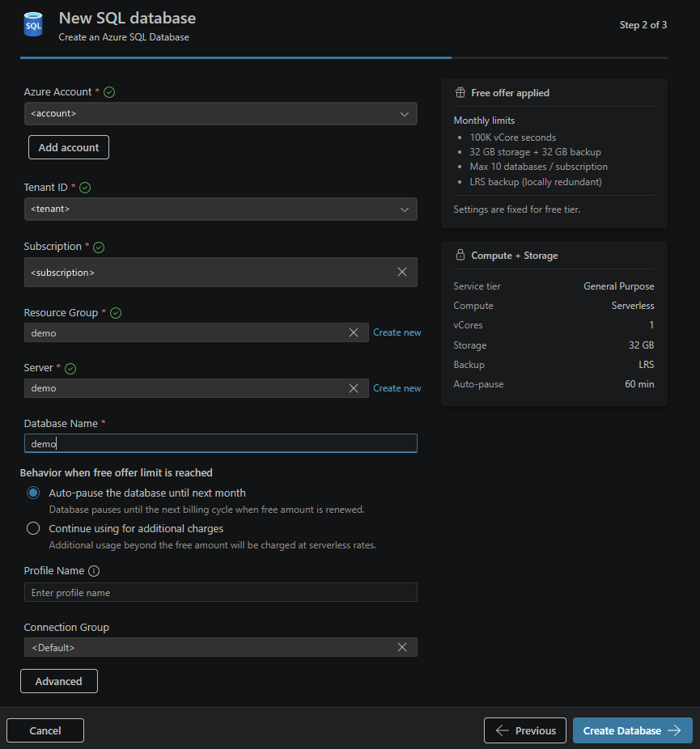Image resolution: width=700 pixels, height=749 pixels.
Task: Open the Tenant ID dropdown
Action: coord(221,209)
